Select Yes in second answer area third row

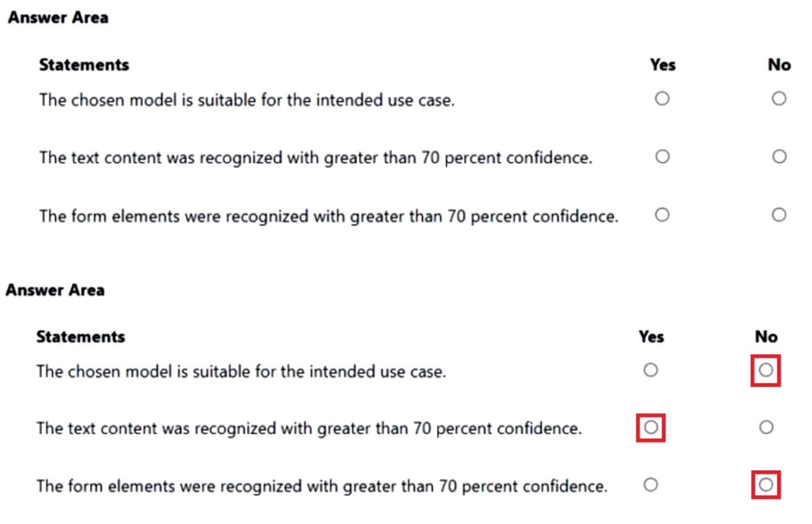point(650,485)
